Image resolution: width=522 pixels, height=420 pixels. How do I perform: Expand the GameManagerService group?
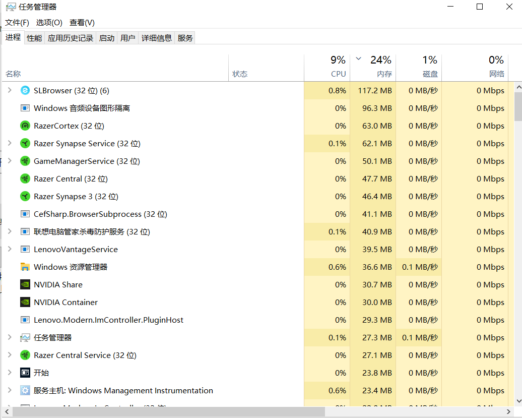point(10,160)
